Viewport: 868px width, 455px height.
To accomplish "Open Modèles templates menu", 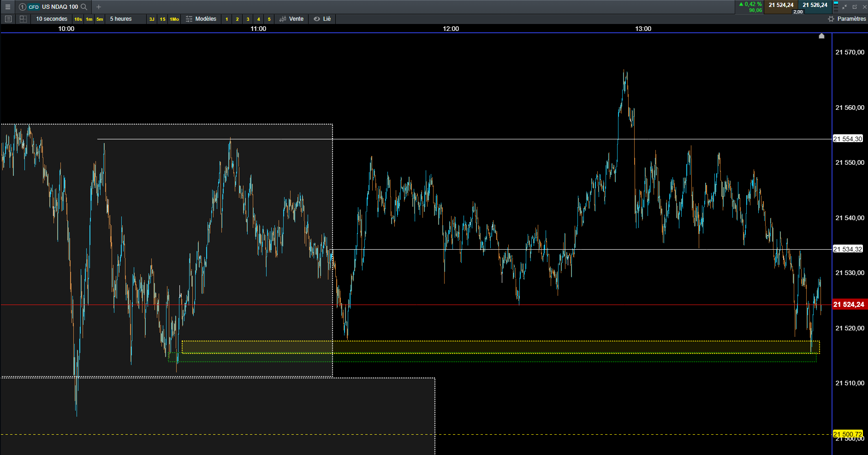I will click(x=201, y=19).
